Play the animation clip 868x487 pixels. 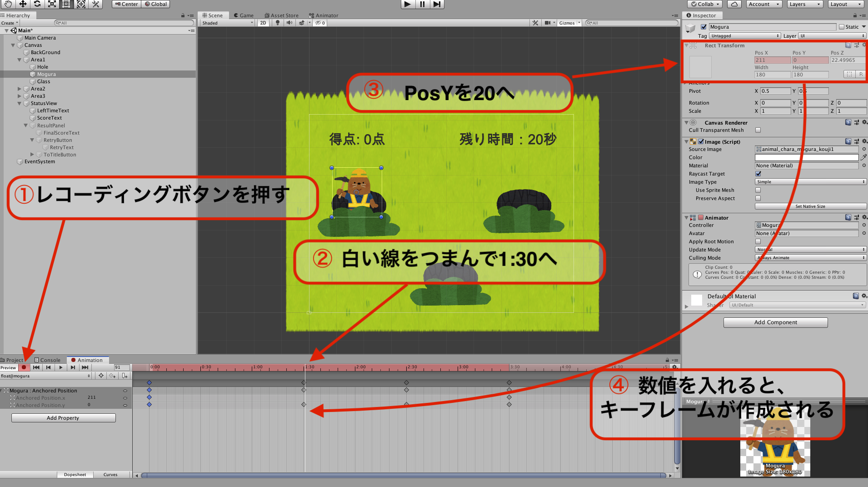[x=61, y=367]
